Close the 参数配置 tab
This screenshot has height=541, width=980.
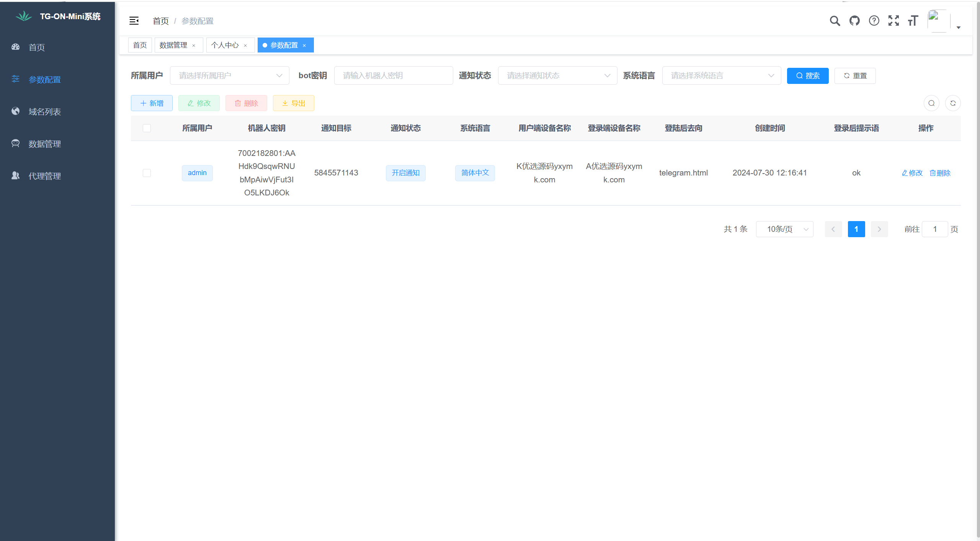pos(304,46)
